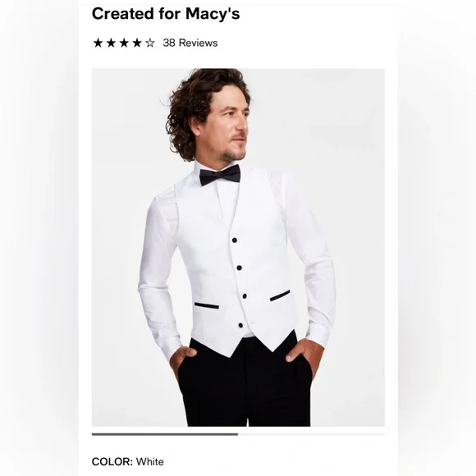Select the second rating star

(111, 43)
